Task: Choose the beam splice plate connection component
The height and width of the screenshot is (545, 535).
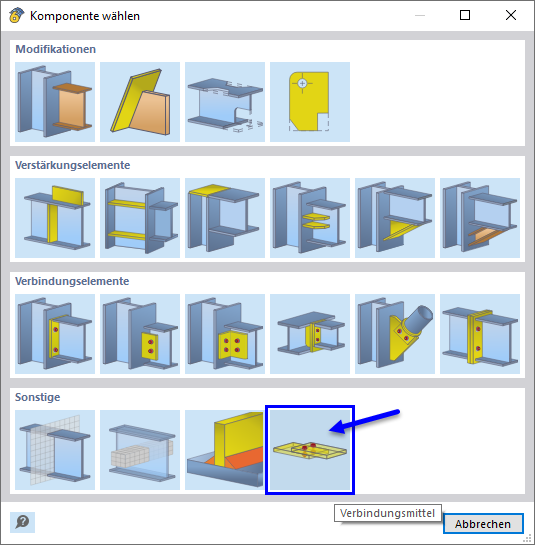Action: [480, 334]
